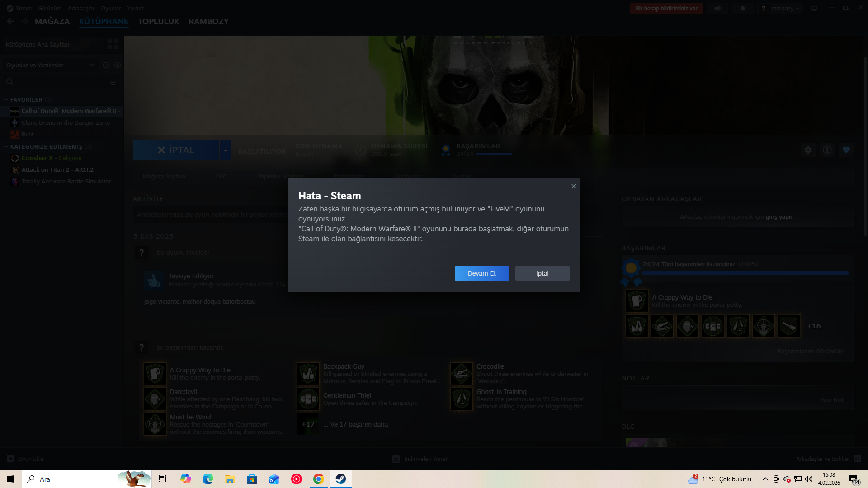The width and height of the screenshot is (868, 488).
Task: Open Başarımlarını Görüntüle link
Action: click(x=811, y=352)
